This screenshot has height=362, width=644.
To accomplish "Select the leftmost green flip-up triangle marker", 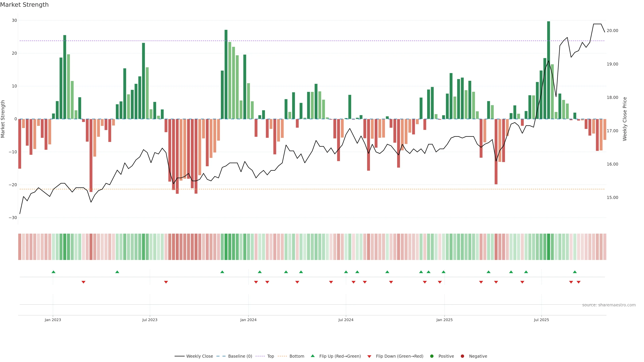I will [x=53, y=272].
